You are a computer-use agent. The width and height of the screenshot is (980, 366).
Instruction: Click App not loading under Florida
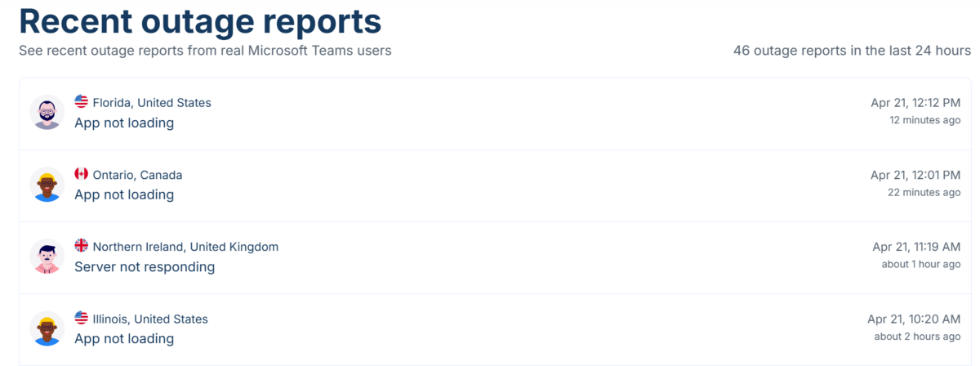[124, 123]
